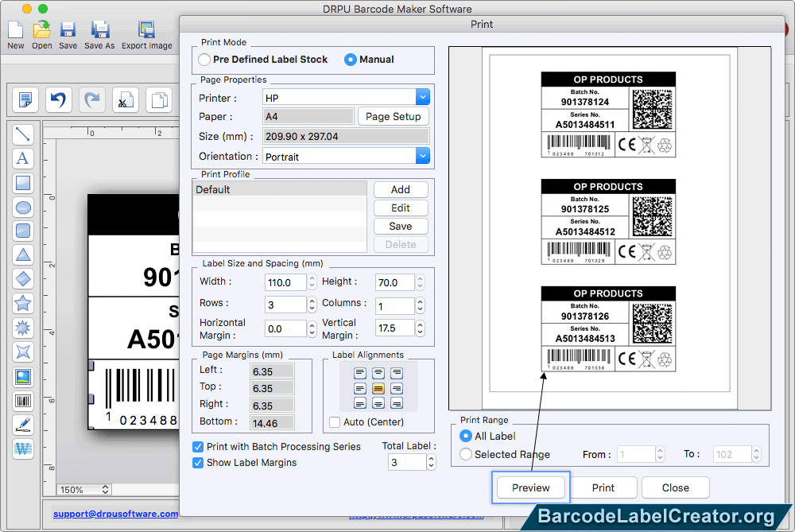Viewport: 795px width, 532px height.
Task: Open the Printer dropdown
Action: pos(422,97)
